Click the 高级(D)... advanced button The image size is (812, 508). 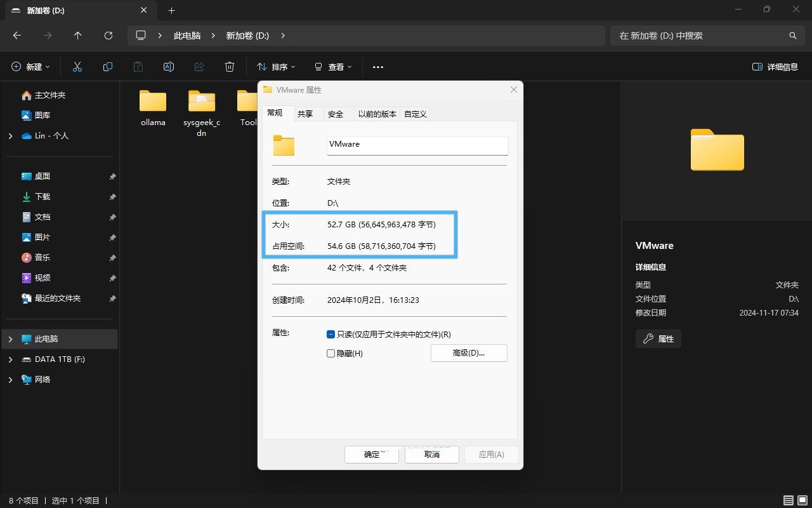tap(468, 353)
